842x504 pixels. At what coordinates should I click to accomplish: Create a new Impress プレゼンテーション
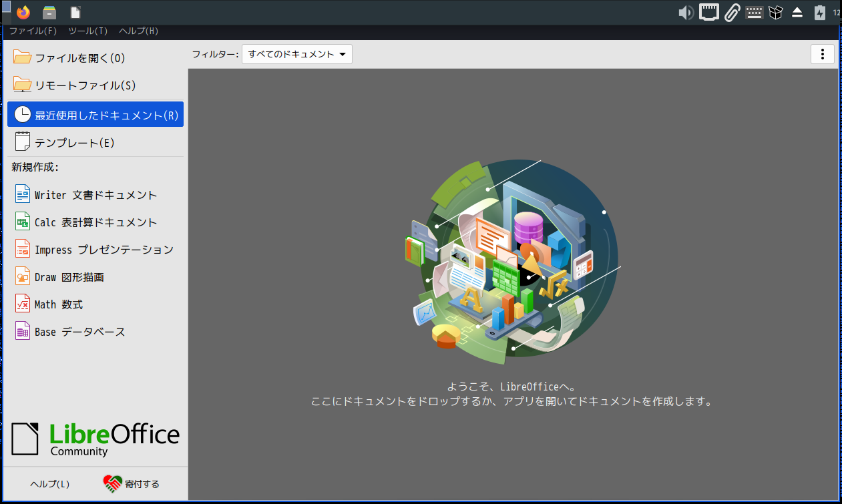[95, 250]
